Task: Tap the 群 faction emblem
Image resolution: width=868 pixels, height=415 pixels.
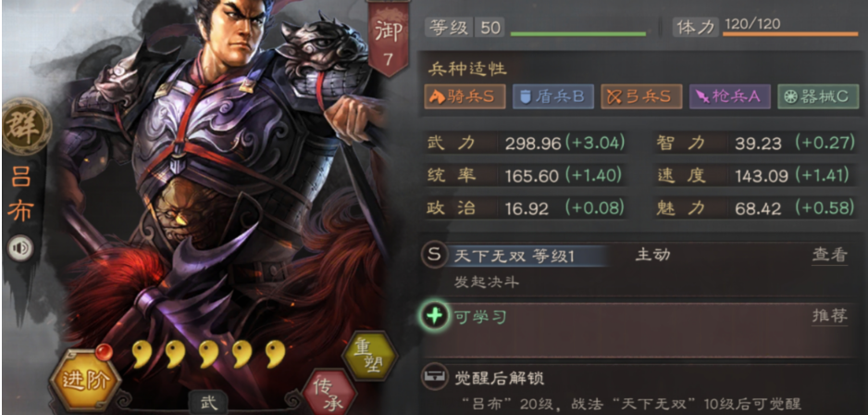Action: point(26,126)
